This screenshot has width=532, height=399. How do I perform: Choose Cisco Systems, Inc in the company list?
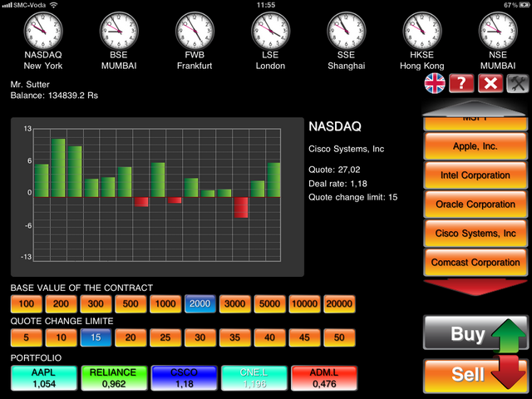click(475, 233)
